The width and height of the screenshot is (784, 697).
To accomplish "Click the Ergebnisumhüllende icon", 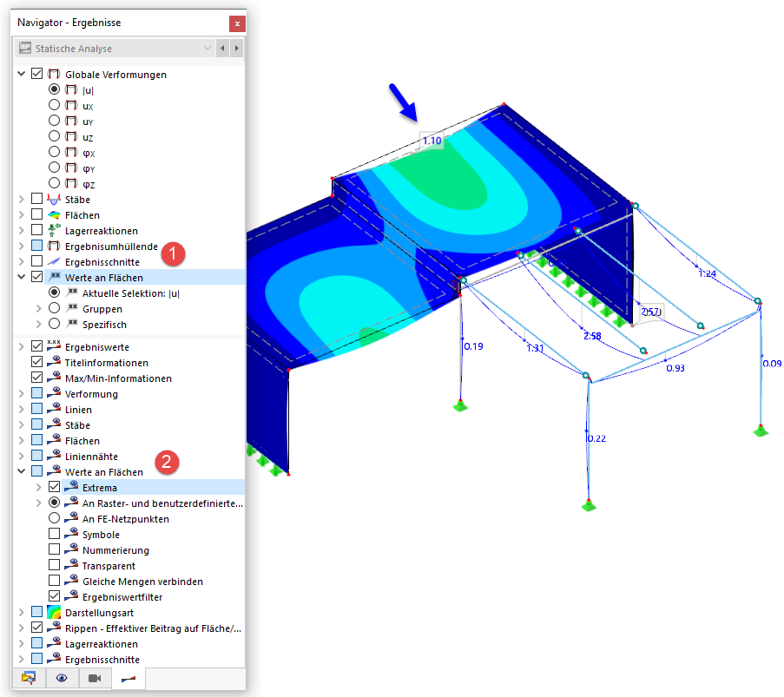I will click(54, 246).
